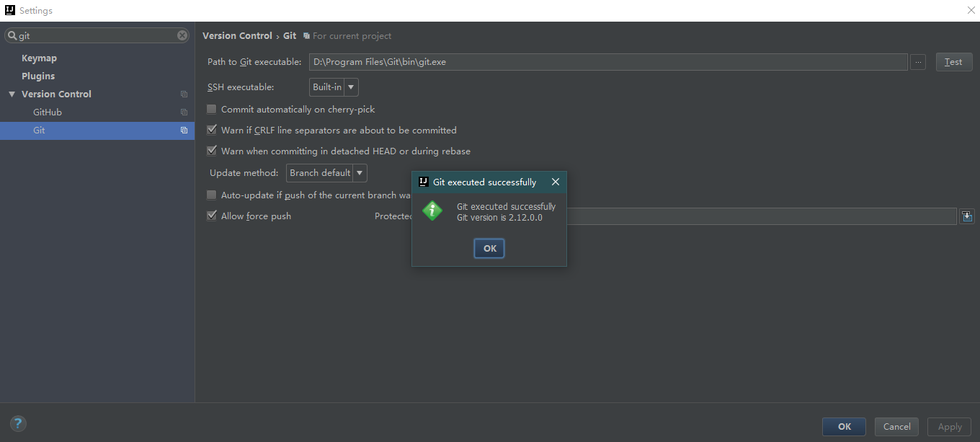Open the help question mark icon

19,424
